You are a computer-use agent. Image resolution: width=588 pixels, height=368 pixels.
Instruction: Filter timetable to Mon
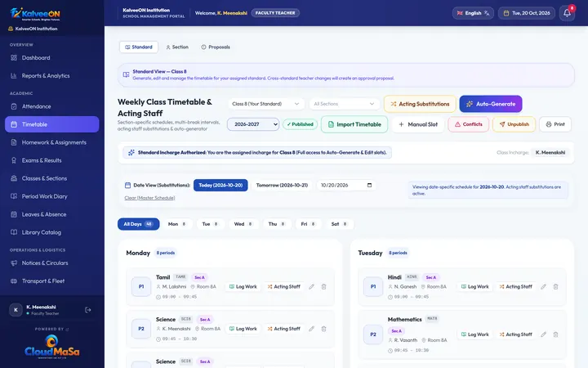coord(177,224)
